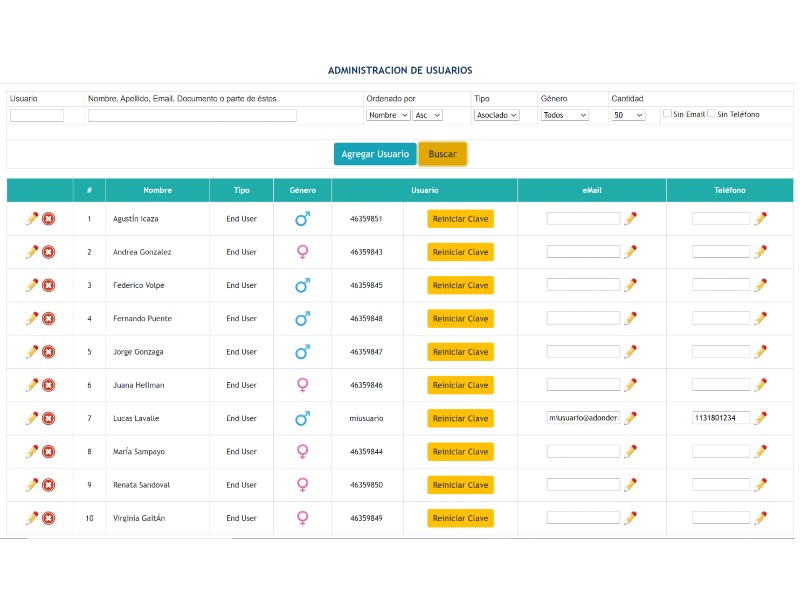Click the Usuario filter input field
800x600 pixels.
[37, 115]
